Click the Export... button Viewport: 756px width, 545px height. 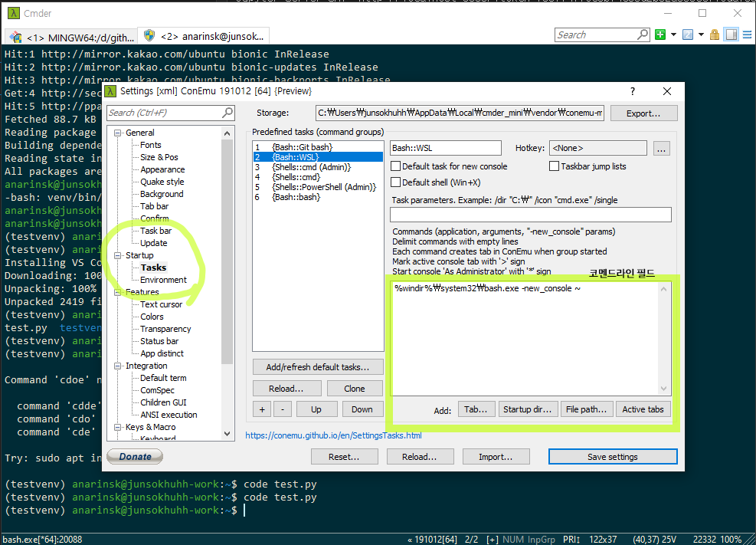(643, 113)
